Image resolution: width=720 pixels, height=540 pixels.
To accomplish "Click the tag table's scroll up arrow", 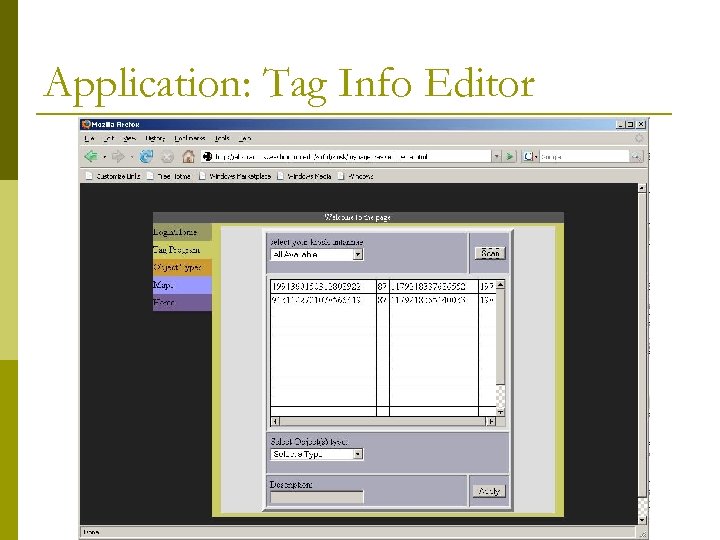I will point(501,285).
